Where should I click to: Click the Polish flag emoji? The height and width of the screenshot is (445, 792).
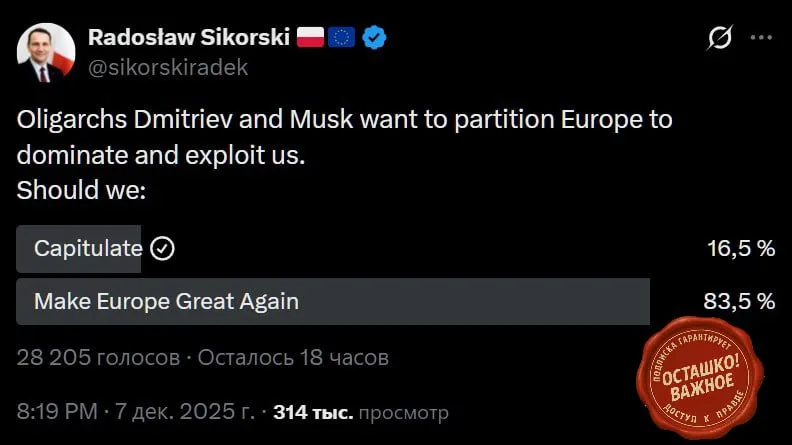(311, 38)
